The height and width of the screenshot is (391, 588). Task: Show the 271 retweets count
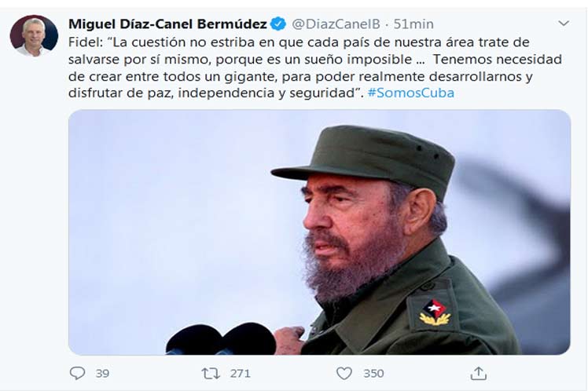coord(241,374)
